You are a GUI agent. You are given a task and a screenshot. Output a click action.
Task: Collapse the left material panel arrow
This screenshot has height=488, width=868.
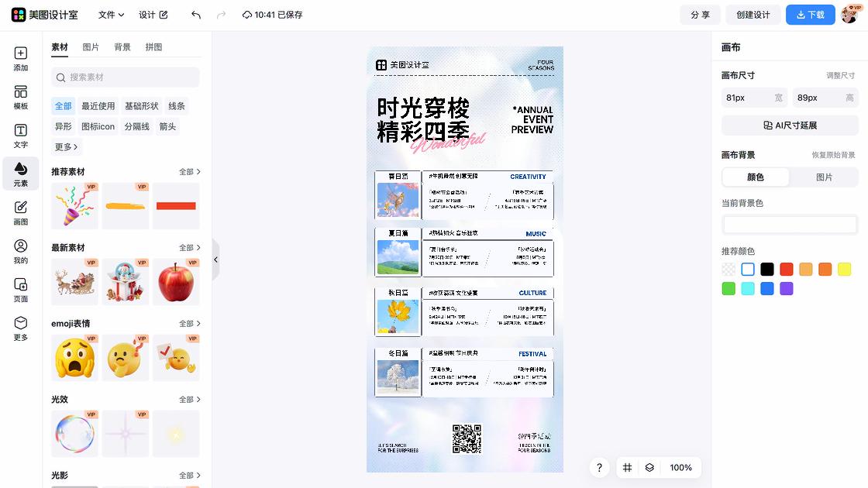[216, 259]
